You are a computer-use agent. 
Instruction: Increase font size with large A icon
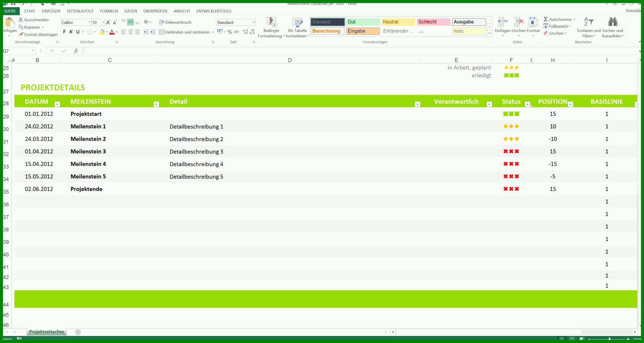108,22
